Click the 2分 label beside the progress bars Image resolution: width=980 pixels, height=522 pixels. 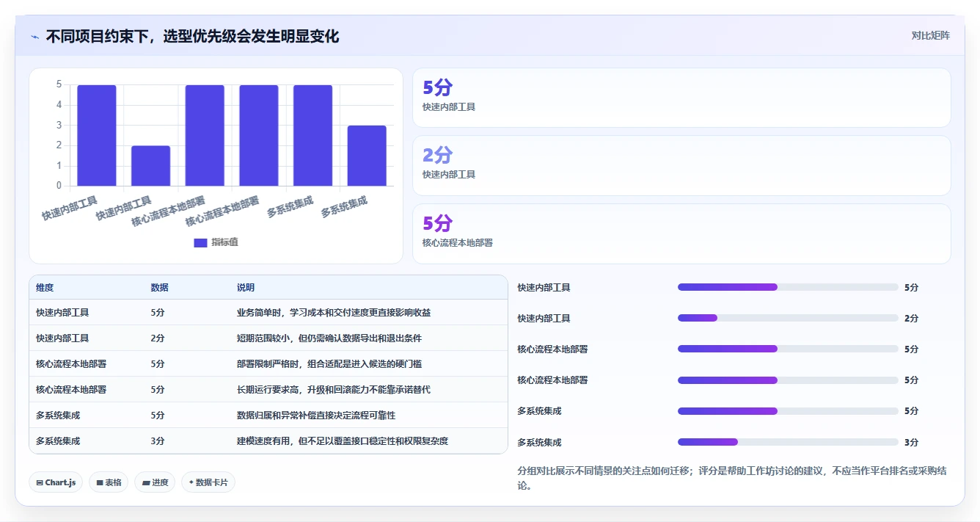tap(911, 319)
